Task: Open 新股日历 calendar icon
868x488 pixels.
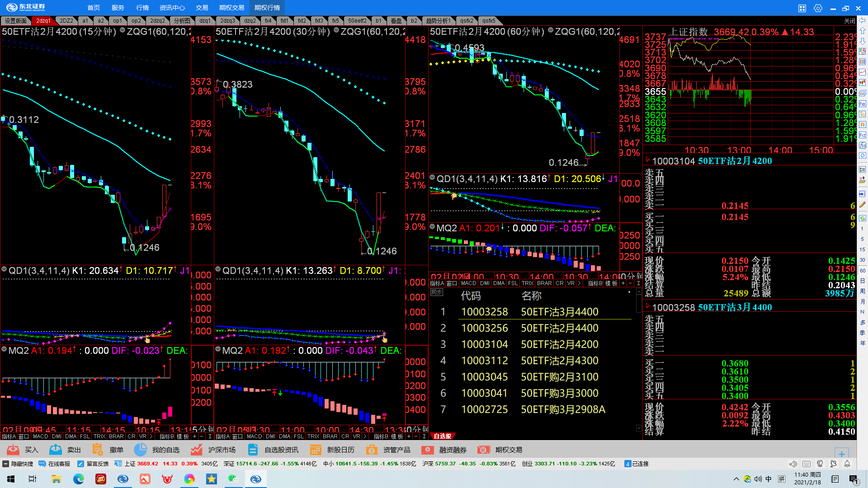Action: click(316, 450)
